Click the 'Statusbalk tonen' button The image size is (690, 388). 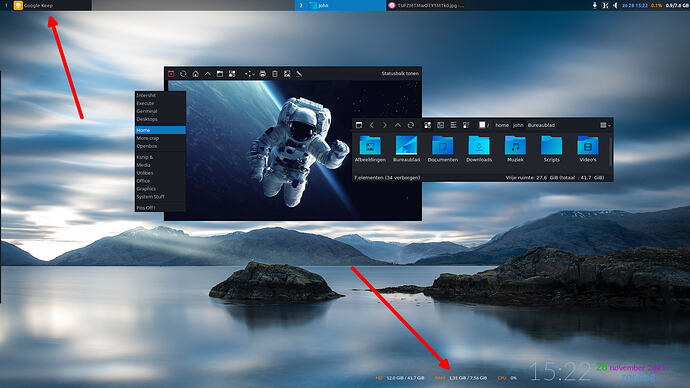pos(400,73)
